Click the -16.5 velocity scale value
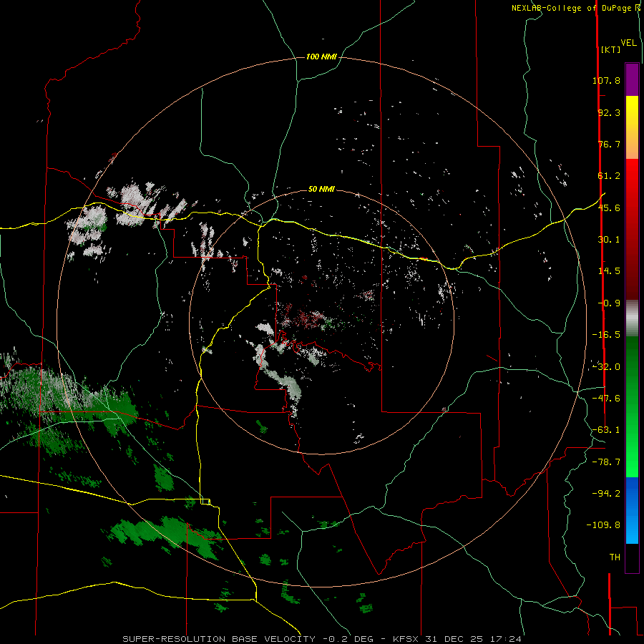The width and height of the screenshot is (644, 644). tap(606, 335)
